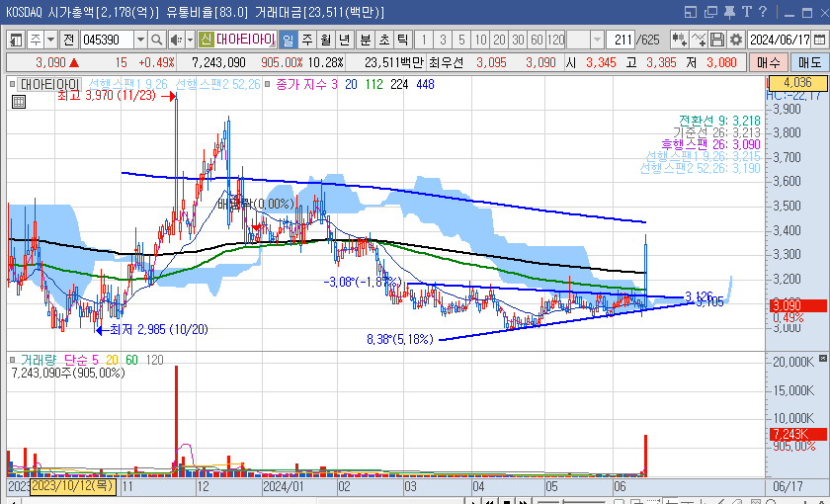Click the T font icon in title bar
This screenshot has width=830, height=504.
747,12
